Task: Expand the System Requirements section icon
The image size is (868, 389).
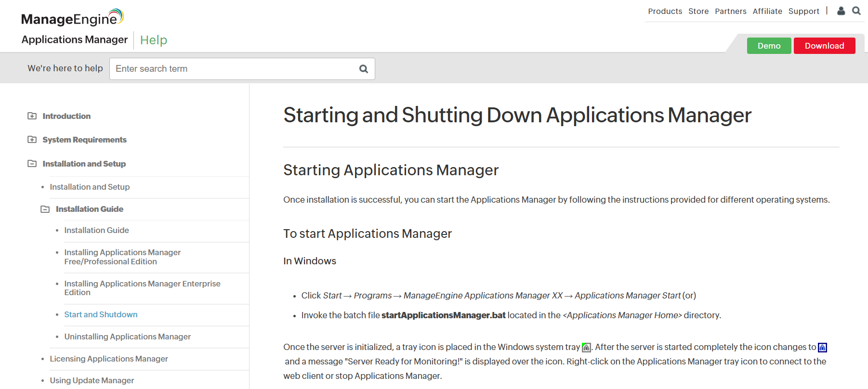Action: point(32,140)
